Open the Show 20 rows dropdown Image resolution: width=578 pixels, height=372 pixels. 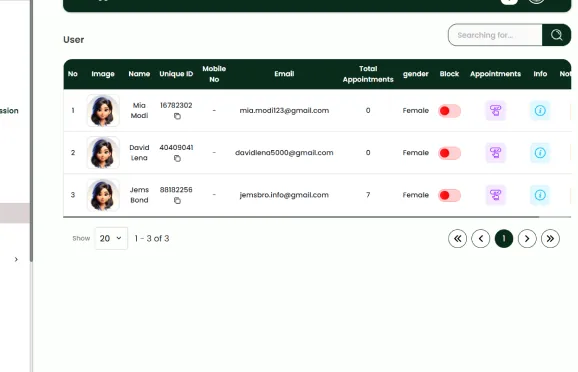click(x=111, y=238)
